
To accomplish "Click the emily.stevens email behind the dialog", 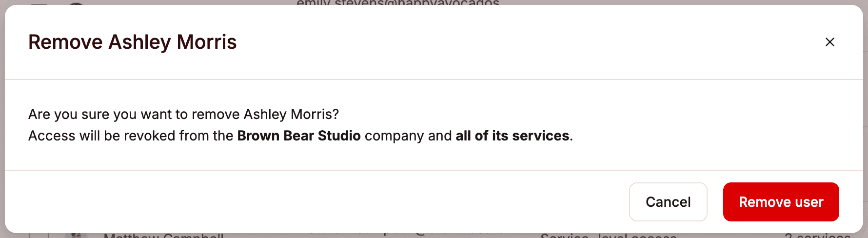I will click(397, 3).
